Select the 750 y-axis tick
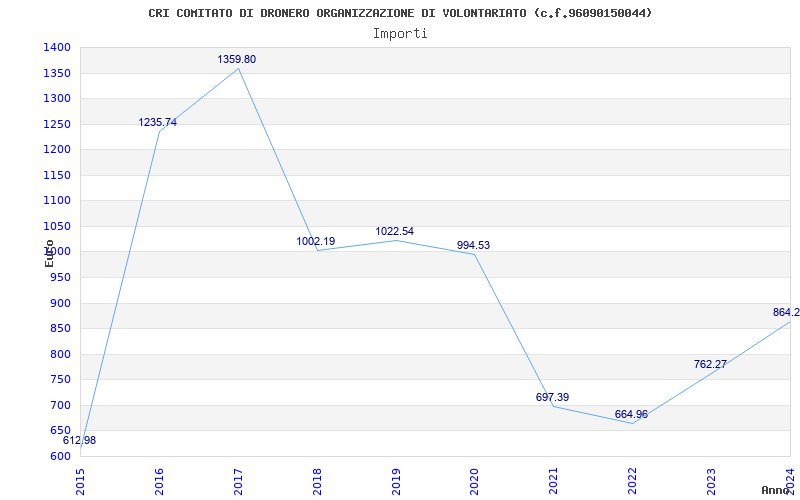Viewport: 800px width, 500px height. [x=60, y=380]
